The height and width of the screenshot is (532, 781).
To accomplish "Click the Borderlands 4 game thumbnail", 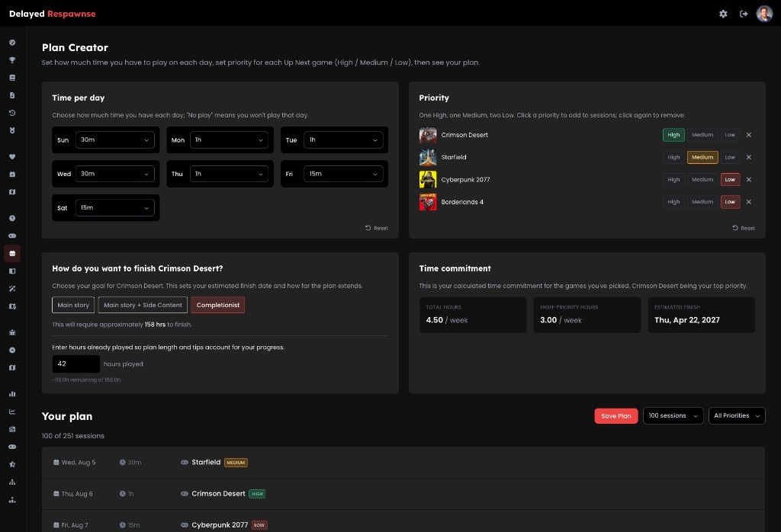I will [428, 202].
